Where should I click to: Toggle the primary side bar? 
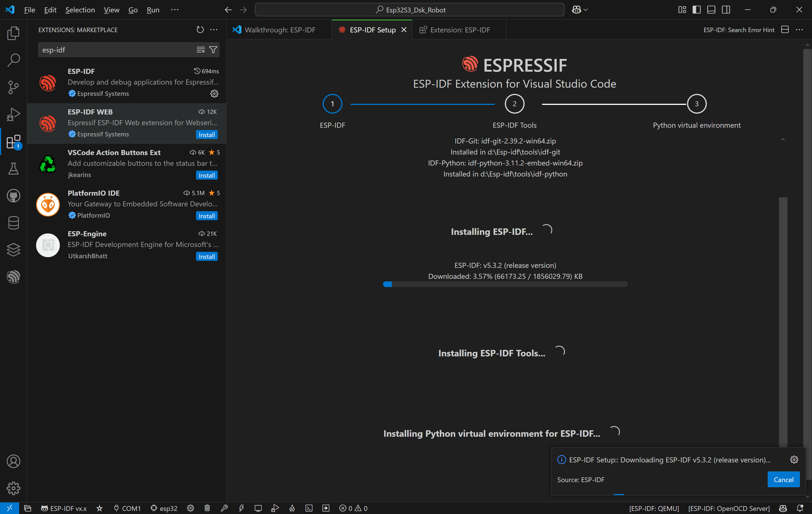696,10
